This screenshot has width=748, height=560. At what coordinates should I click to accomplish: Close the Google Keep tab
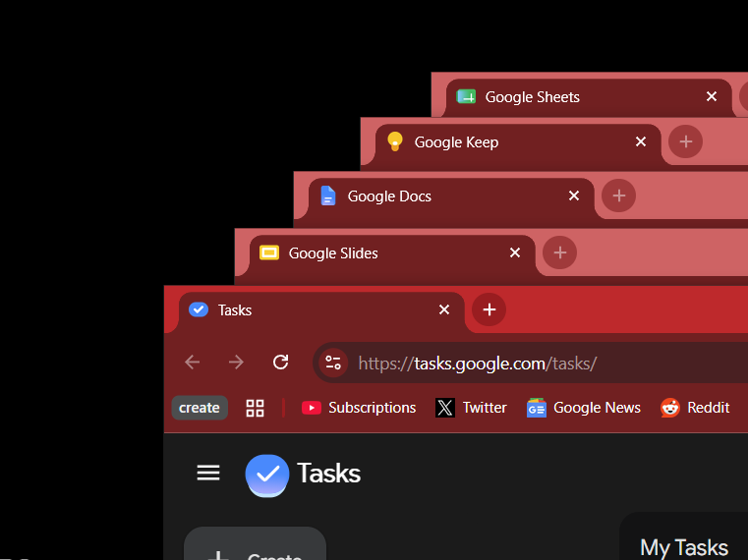pos(641,141)
